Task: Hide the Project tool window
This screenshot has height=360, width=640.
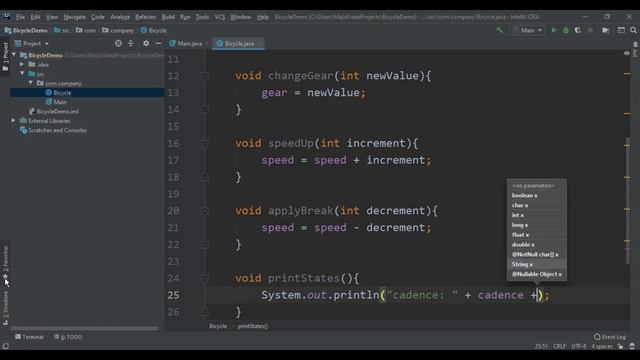Action: (x=158, y=43)
